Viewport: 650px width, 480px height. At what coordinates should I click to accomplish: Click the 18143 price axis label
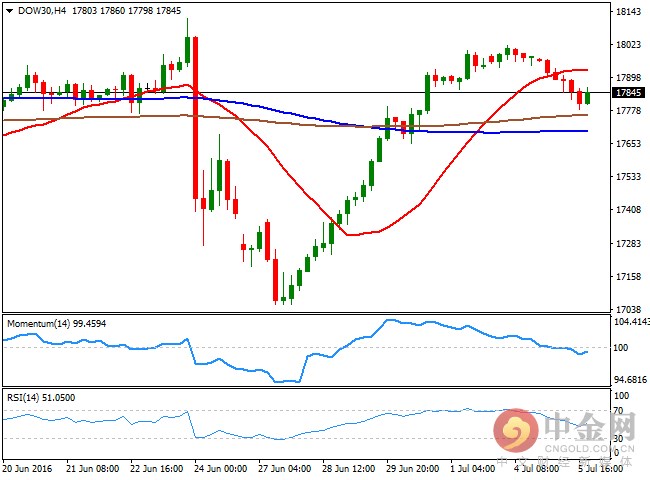pos(629,12)
